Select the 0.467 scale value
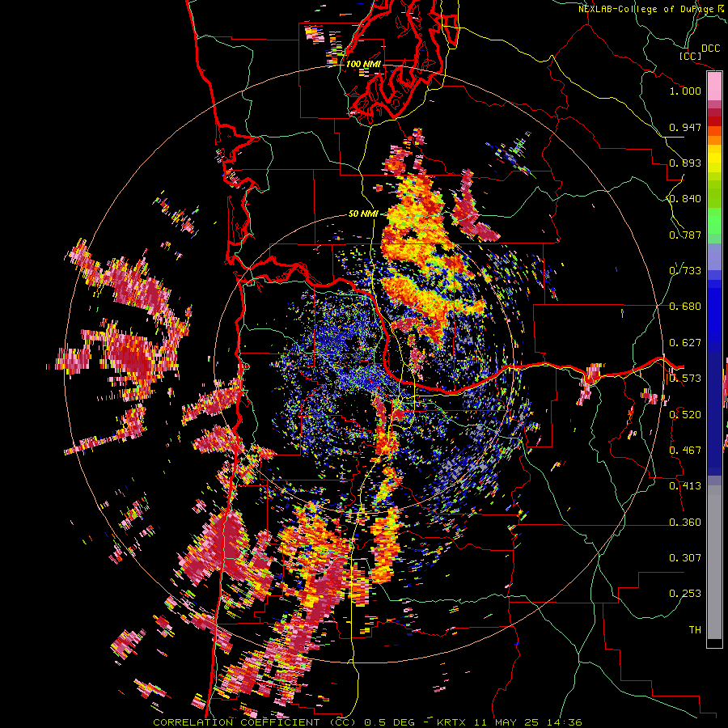 [685, 451]
